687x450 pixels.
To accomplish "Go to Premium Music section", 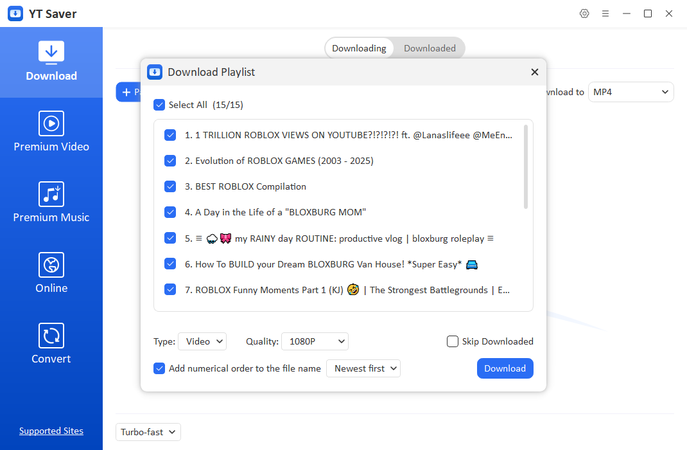I will (51, 194).
